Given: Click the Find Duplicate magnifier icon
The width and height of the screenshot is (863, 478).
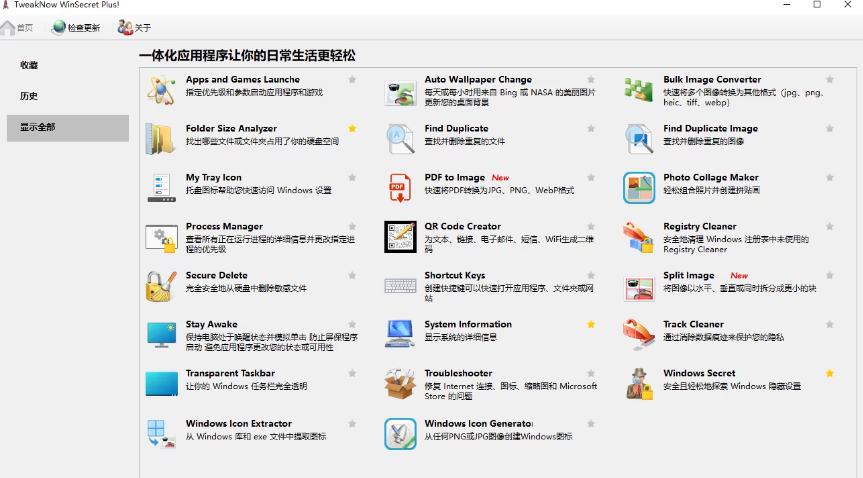Looking at the screenshot, I should click(x=400, y=139).
